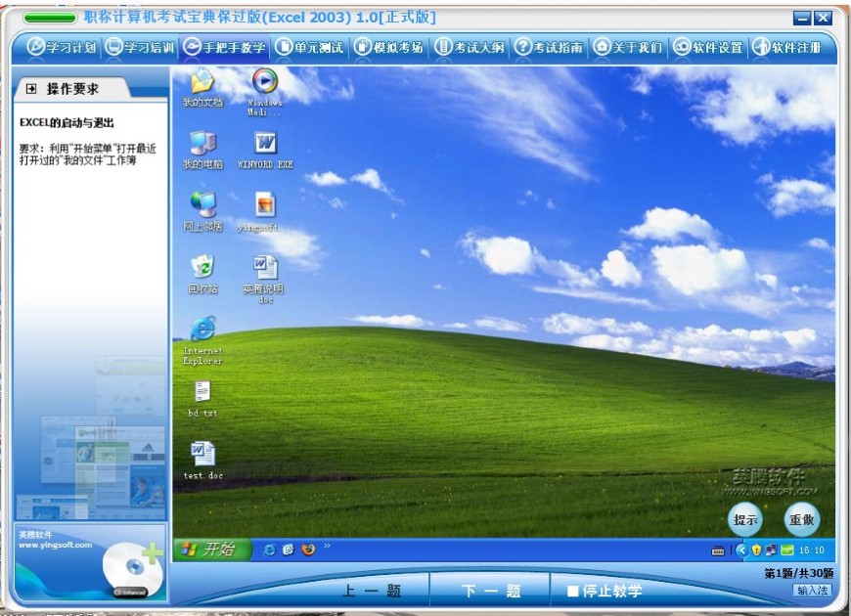Click the Internet Explorer desktop icon
Image resolution: width=851 pixels, height=616 pixels.
tap(202, 340)
